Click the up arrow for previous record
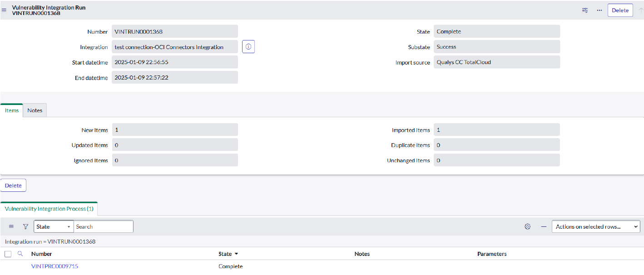 tap(640, 10)
